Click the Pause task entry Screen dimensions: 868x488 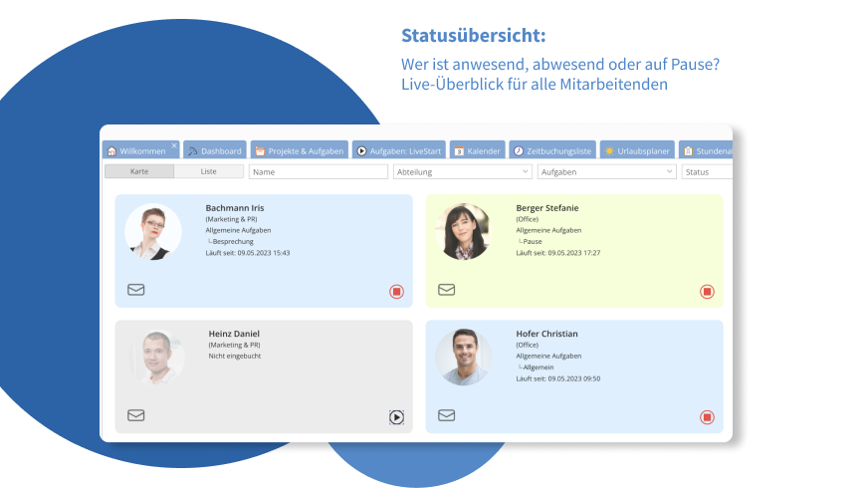pos(531,241)
